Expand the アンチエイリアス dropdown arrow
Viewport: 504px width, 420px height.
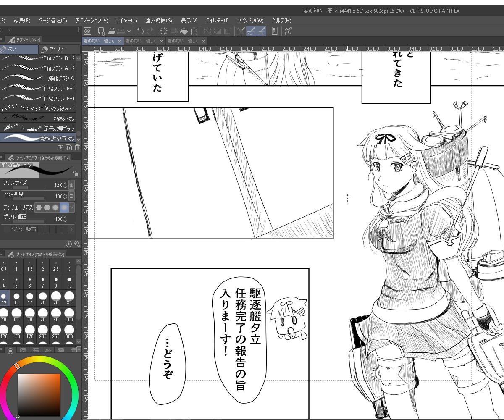pos(72,207)
